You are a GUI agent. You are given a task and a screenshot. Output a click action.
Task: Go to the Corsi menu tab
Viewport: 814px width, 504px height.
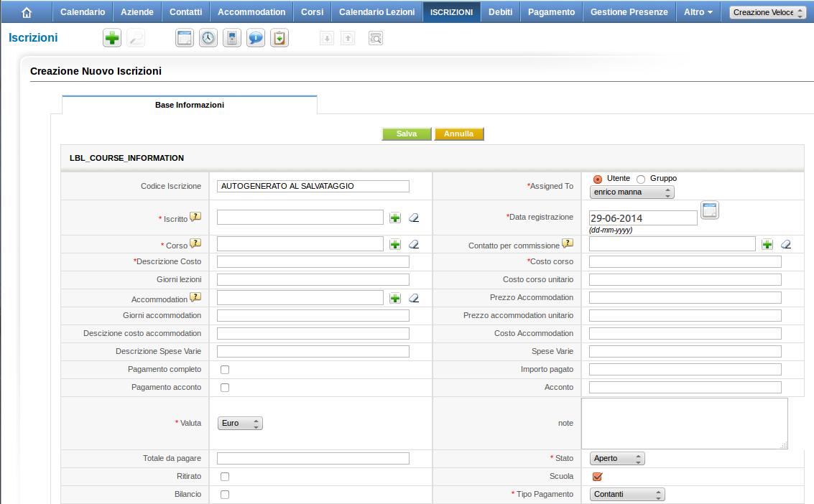coord(312,12)
